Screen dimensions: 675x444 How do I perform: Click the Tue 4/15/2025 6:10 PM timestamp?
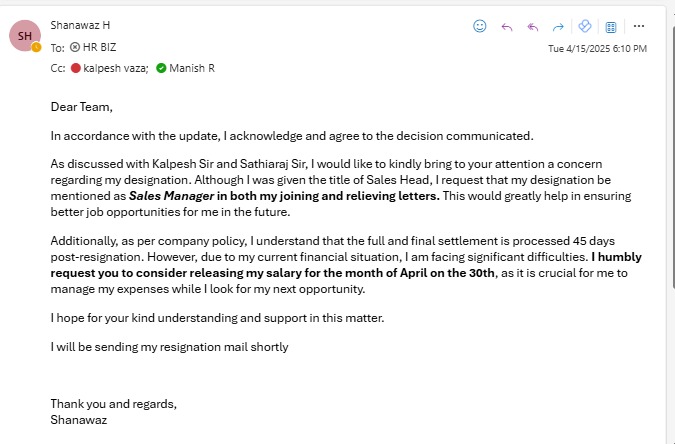597,48
